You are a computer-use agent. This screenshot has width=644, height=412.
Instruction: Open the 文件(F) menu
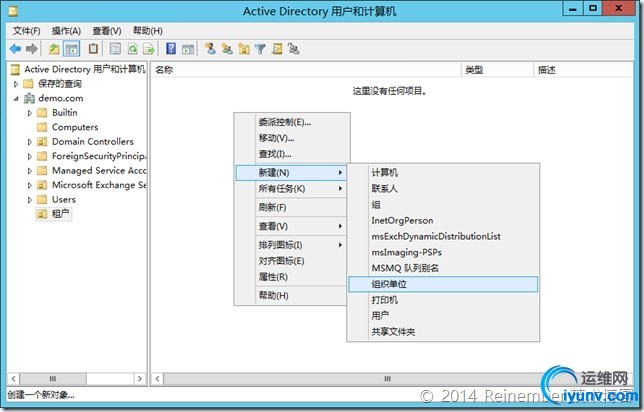click(26, 31)
